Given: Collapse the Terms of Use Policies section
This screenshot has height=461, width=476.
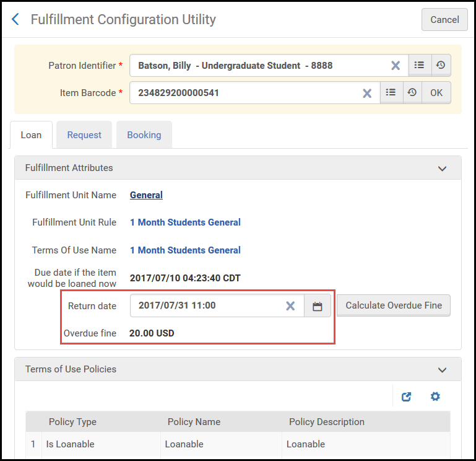Looking at the screenshot, I should (443, 370).
